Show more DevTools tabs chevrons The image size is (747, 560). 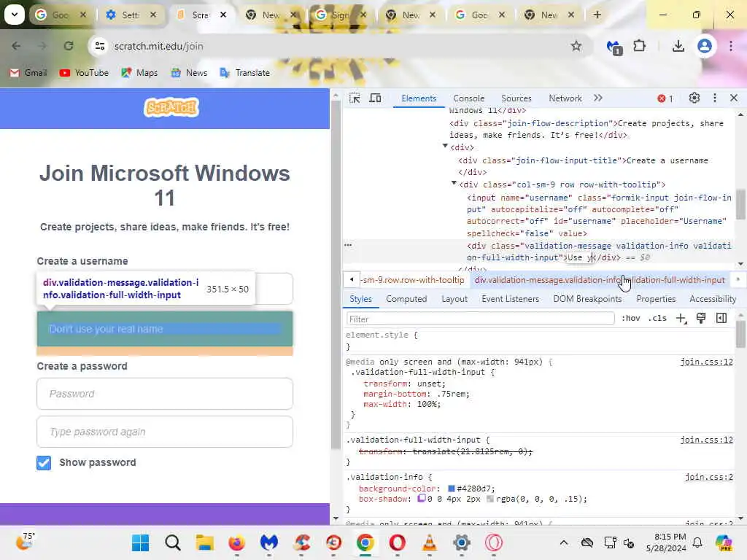[x=598, y=98]
